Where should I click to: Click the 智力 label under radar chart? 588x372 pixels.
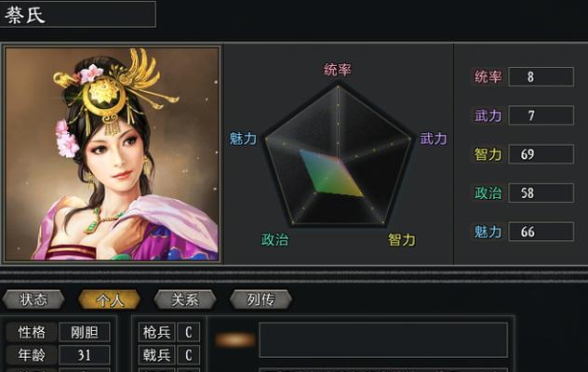(x=402, y=240)
